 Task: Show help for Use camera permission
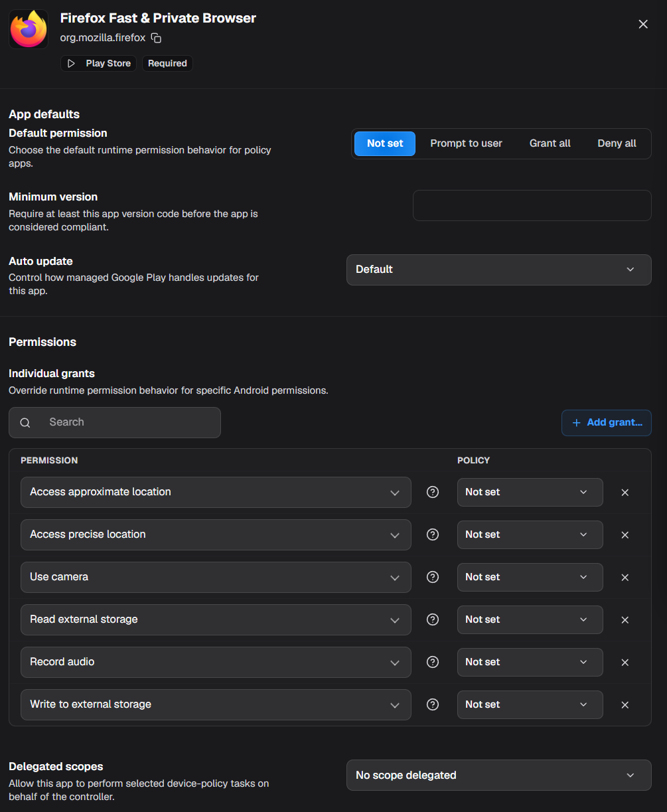433,577
